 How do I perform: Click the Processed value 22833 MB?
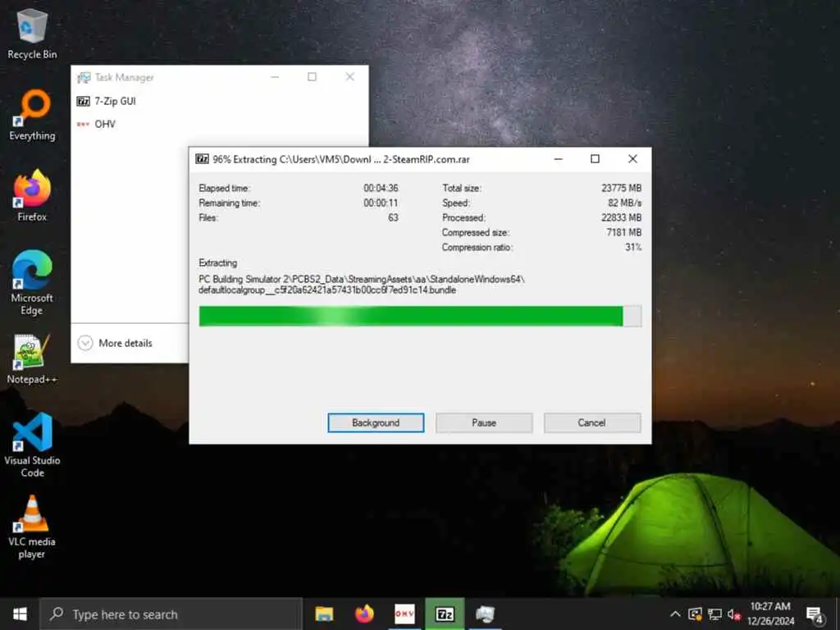point(622,217)
